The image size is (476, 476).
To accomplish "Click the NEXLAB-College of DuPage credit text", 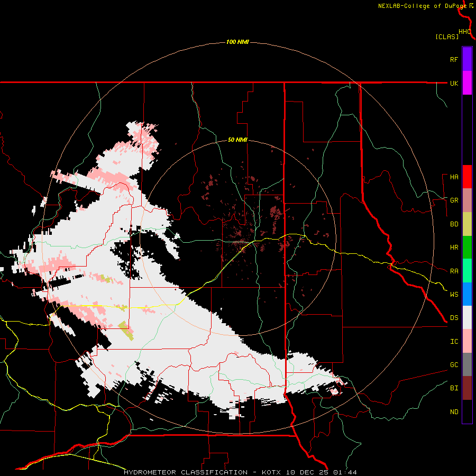I will tap(422, 6).
